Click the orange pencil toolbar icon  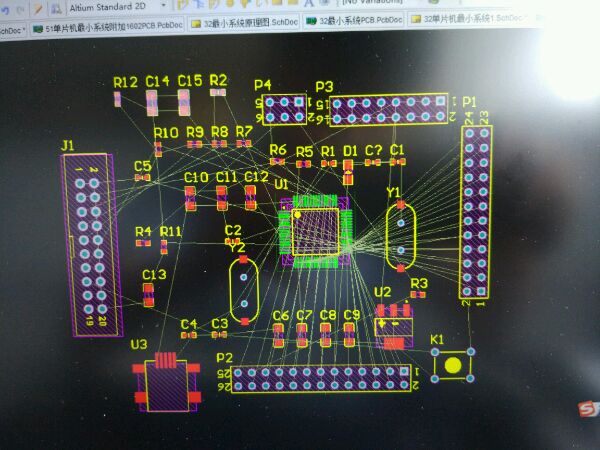pyautogui.click(x=38, y=9)
